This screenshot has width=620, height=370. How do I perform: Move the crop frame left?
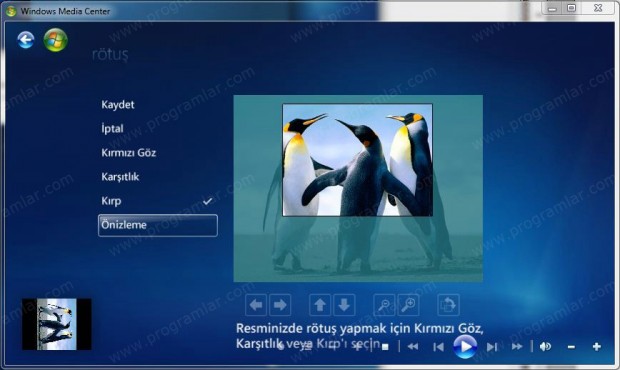pyautogui.click(x=256, y=305)
